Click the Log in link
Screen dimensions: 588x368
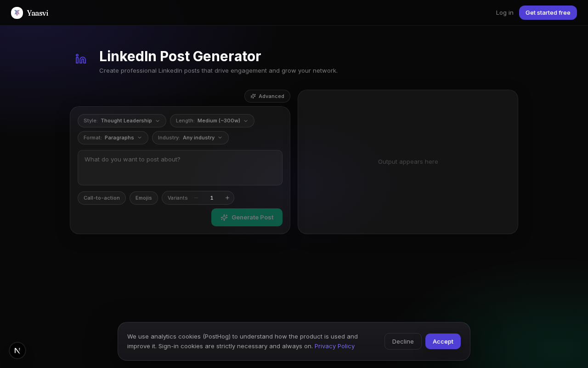(x=505, y=13)
